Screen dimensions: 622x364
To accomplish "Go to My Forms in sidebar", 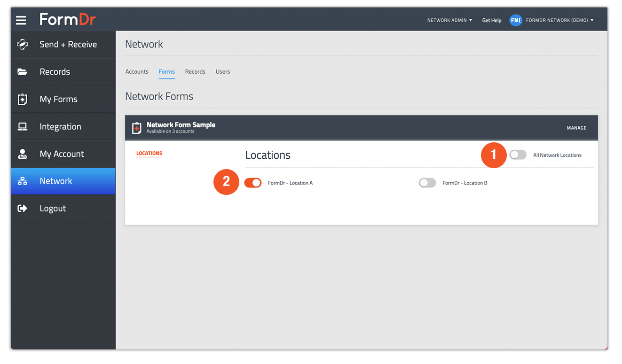I will pyautogui.click(x=63, y=99).
